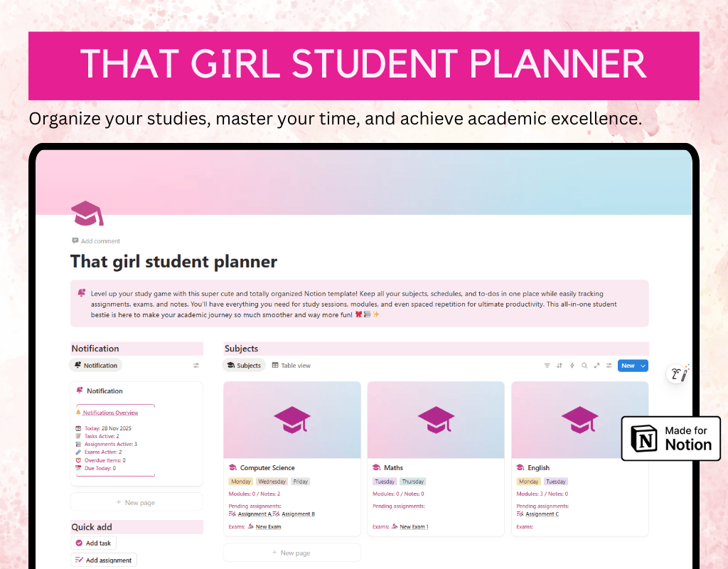The width and height of the screenshot is (728, 569).
Task: Click the search magnifier in Subjects toolbar
Action: (x=584, y=366)
